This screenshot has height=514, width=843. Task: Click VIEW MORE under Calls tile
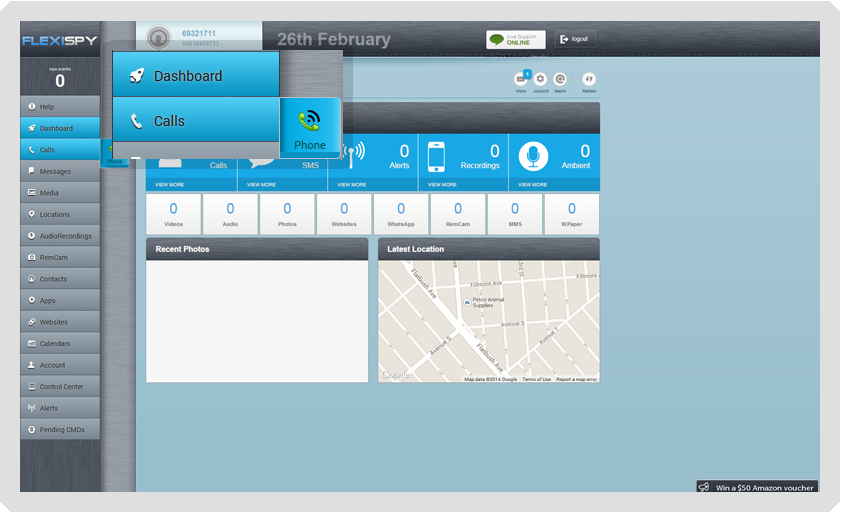coord(169,184)
